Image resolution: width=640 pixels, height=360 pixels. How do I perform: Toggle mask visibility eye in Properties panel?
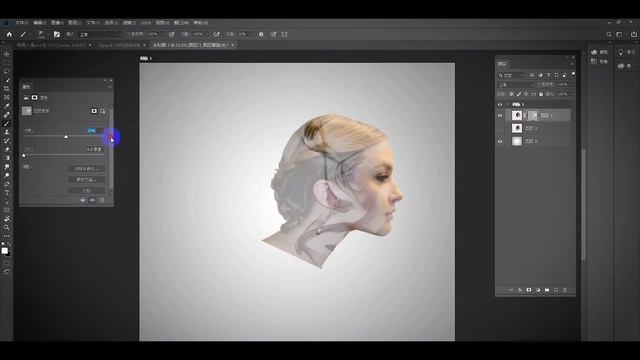click(93, 200)
